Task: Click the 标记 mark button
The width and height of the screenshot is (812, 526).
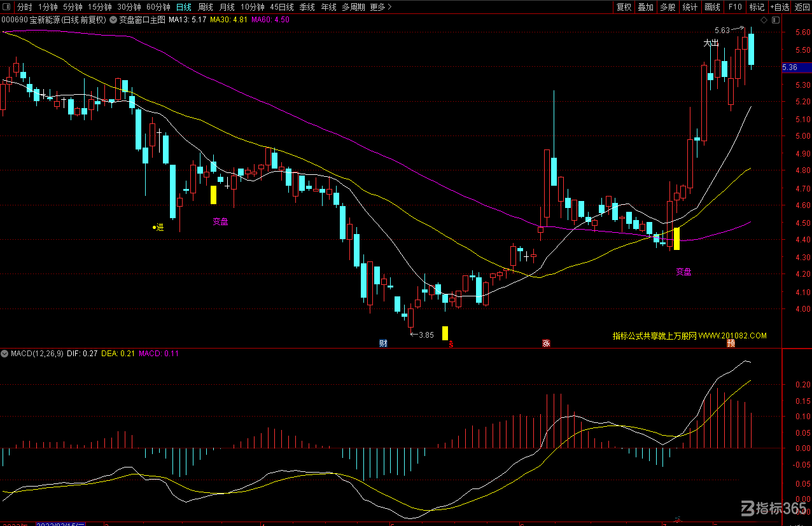Action: [x=757, y=7]
